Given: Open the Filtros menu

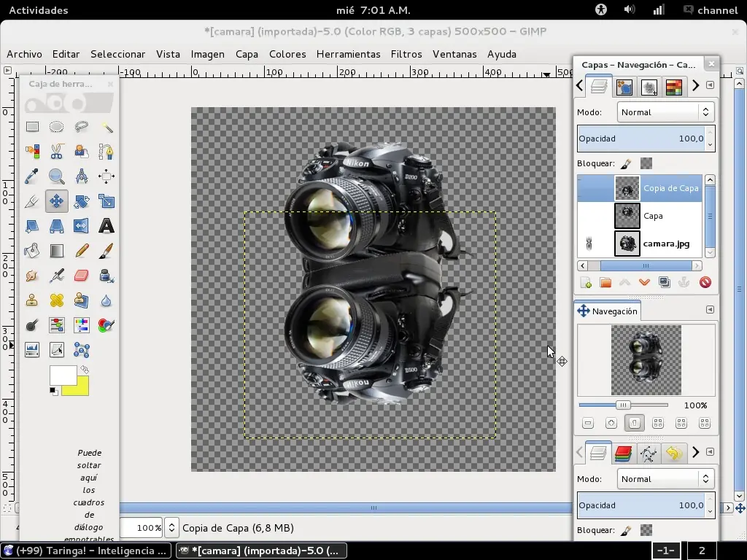Looking at the screenshot, I should pyautogui.click(x=406, y=54).
